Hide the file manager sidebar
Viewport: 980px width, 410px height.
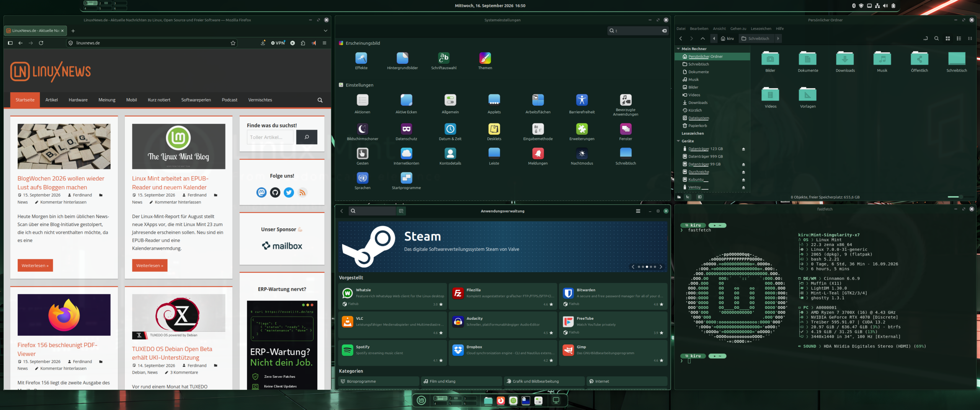click(x=699, y=197)
